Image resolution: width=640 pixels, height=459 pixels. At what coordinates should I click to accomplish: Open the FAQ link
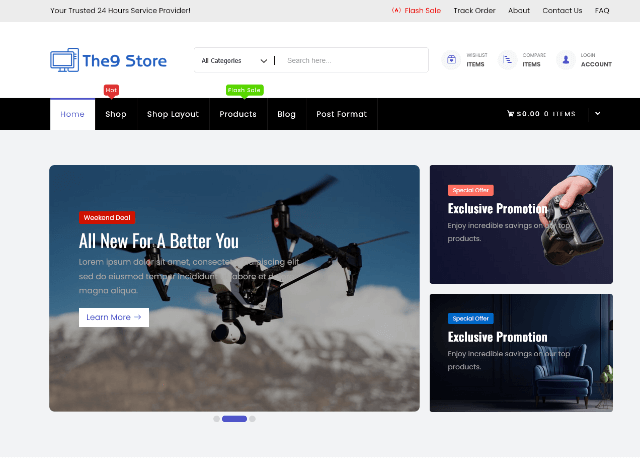(602, 11)
